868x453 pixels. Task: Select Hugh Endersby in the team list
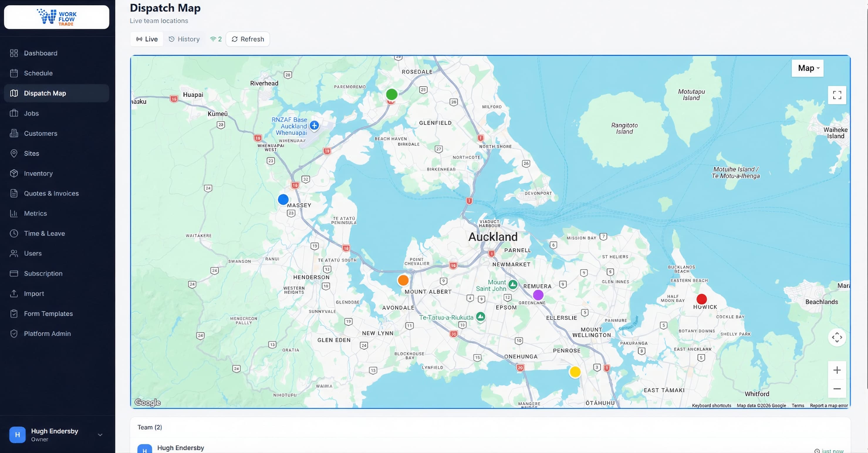(x=490, y=448)
